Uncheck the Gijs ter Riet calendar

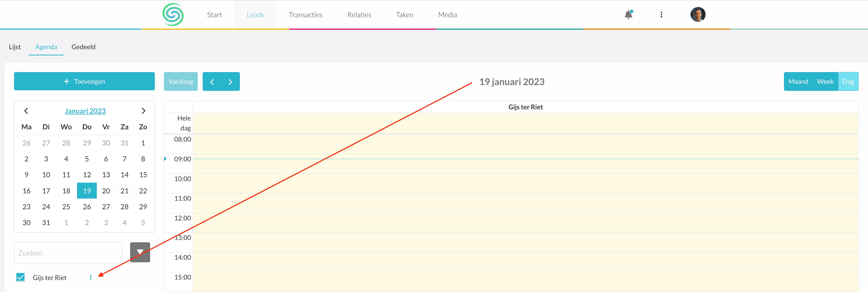coord(21,277)
